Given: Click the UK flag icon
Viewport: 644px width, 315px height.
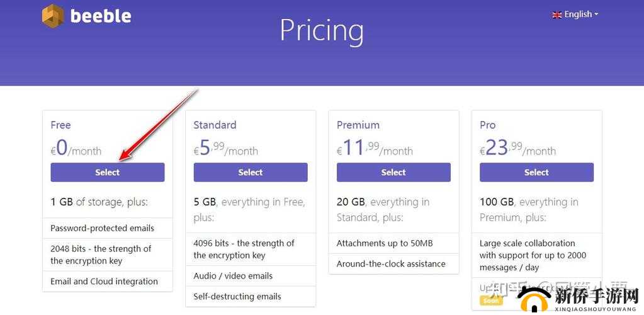Looking at the screenshot, I should tap(556, 14).
